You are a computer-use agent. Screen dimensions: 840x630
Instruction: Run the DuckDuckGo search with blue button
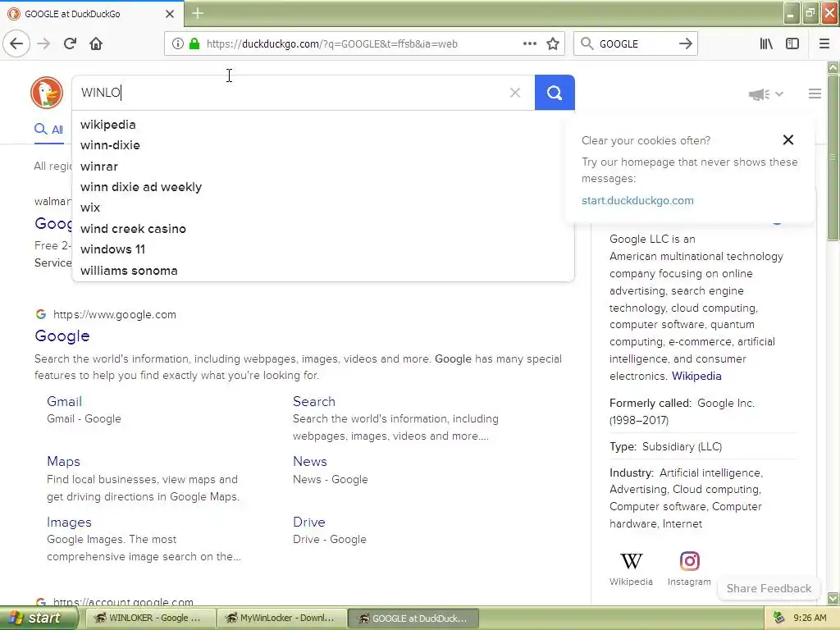click(555, 93)
